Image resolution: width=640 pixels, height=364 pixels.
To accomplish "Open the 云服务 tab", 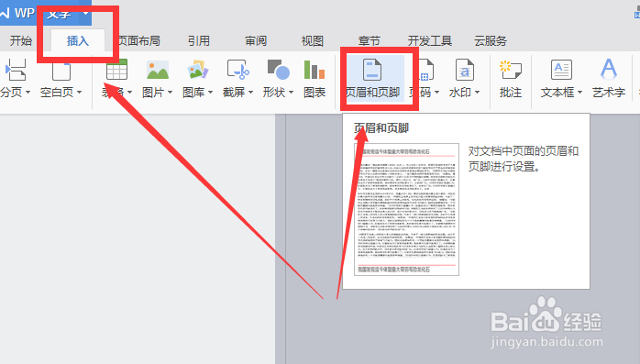I will tap(491, 41).
